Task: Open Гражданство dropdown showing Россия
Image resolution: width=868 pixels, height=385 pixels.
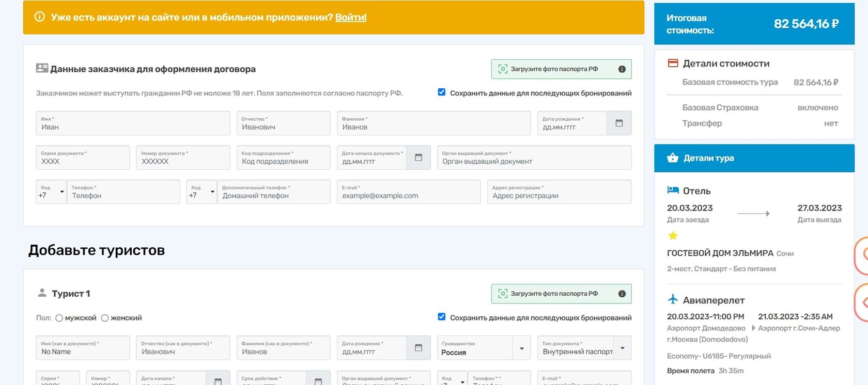Action: tap(484, 348)
